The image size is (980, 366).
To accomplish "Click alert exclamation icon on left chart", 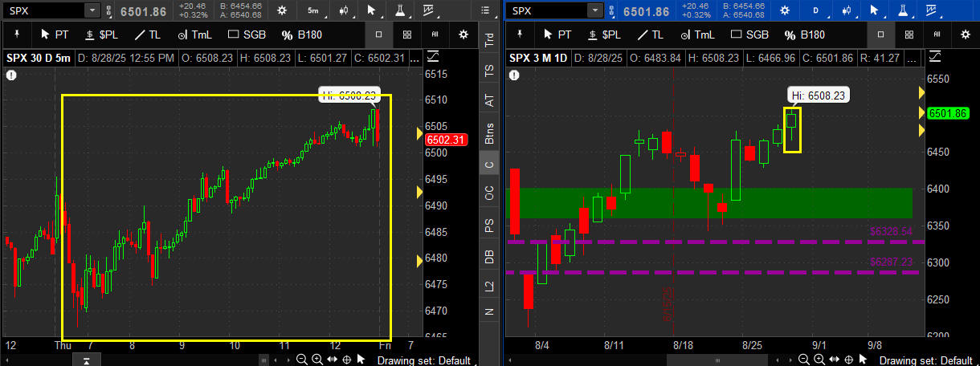I will tap(11, 75).
